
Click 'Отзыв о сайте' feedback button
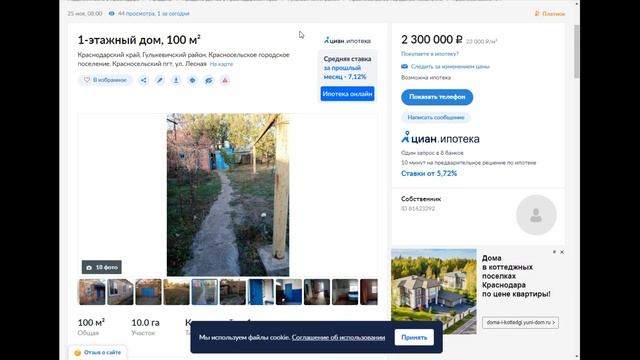click(98, 352)
